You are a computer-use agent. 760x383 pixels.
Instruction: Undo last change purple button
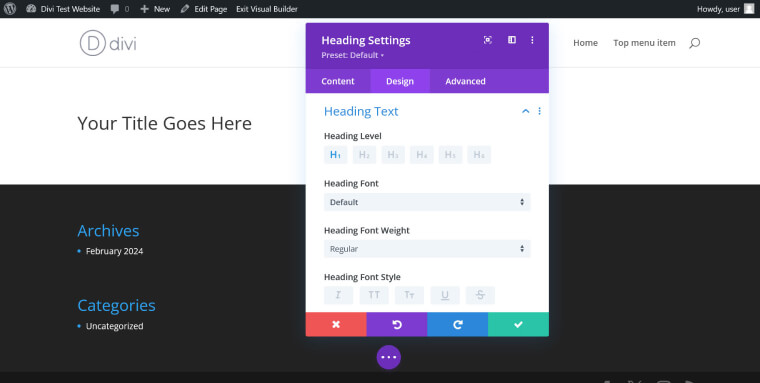click(397, 324)
